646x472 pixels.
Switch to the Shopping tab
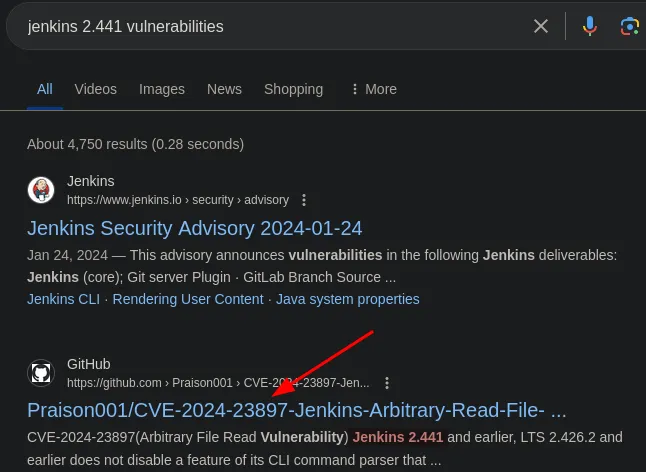click(x=293, y=89)
